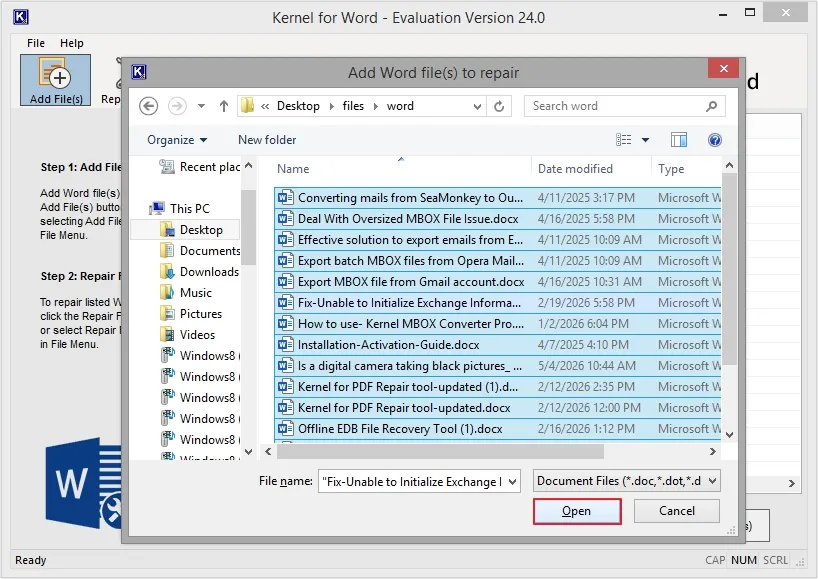Open the Help menu
This screenshot has height=579, width=818.
[x=71, y=43]
